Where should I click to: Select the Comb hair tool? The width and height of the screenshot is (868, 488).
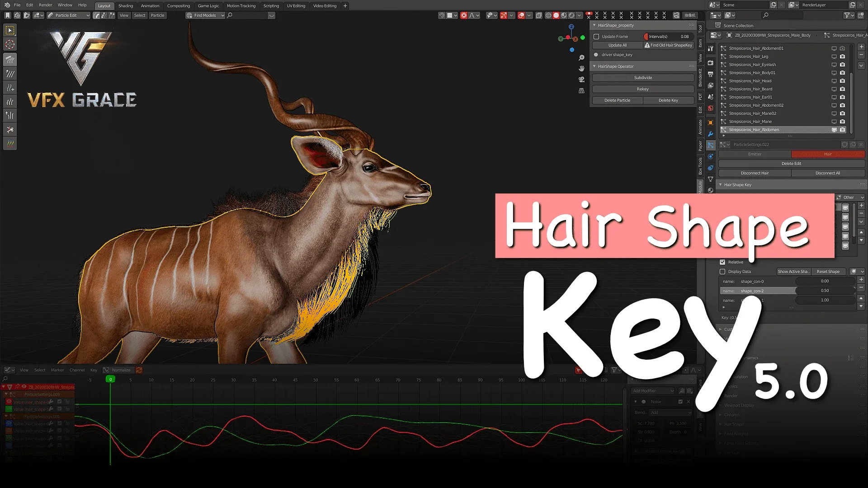pyautogui.click(x=9, y=59)
